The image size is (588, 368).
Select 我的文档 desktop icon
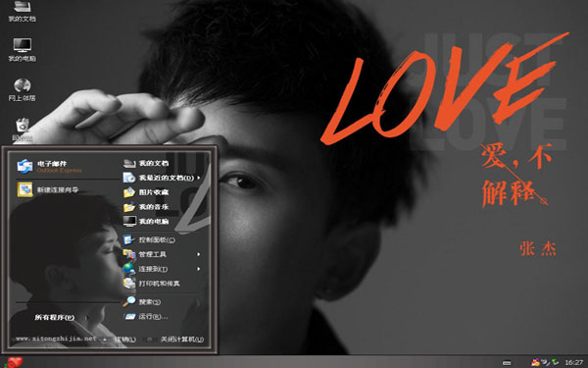[x=23, y=11]
